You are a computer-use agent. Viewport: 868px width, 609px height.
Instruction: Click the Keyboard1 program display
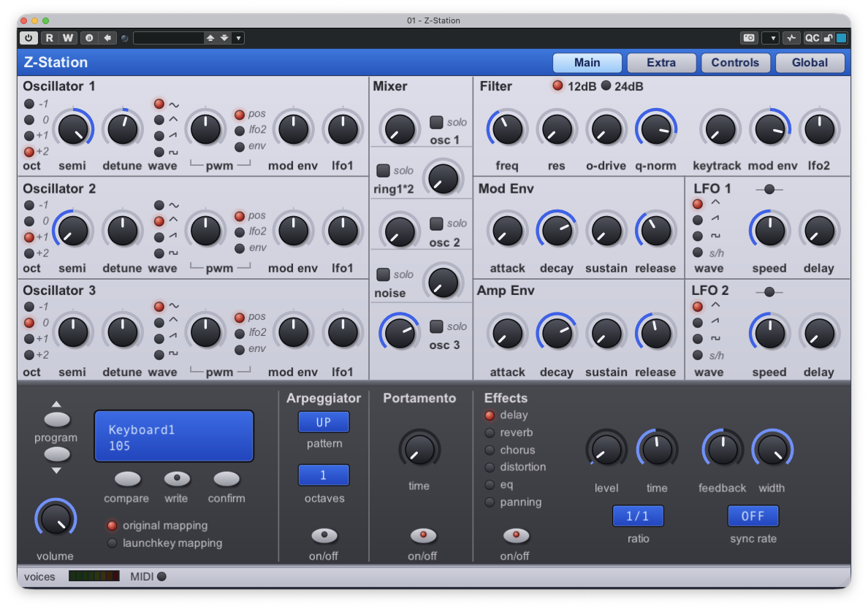[x=174, y=437]
